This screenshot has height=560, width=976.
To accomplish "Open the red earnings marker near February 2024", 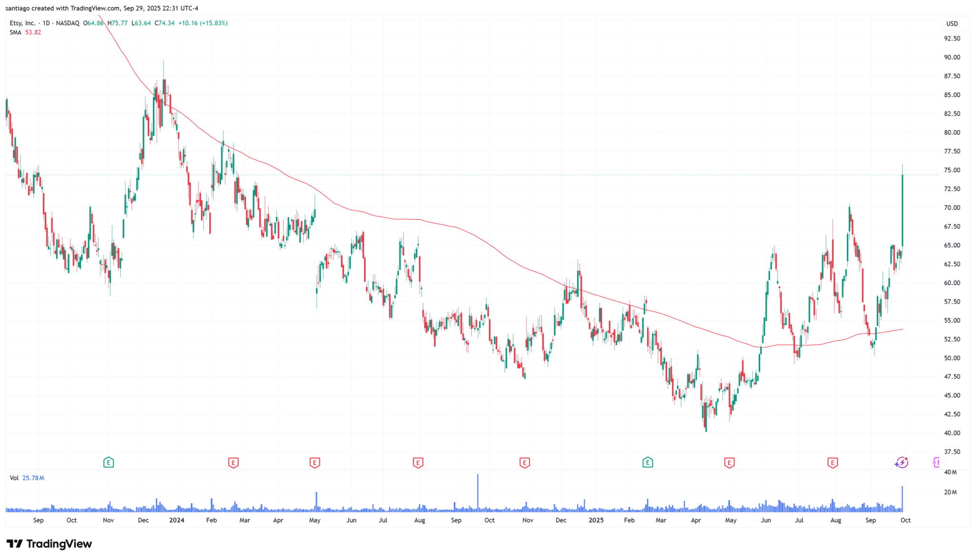I will point(233,462).
